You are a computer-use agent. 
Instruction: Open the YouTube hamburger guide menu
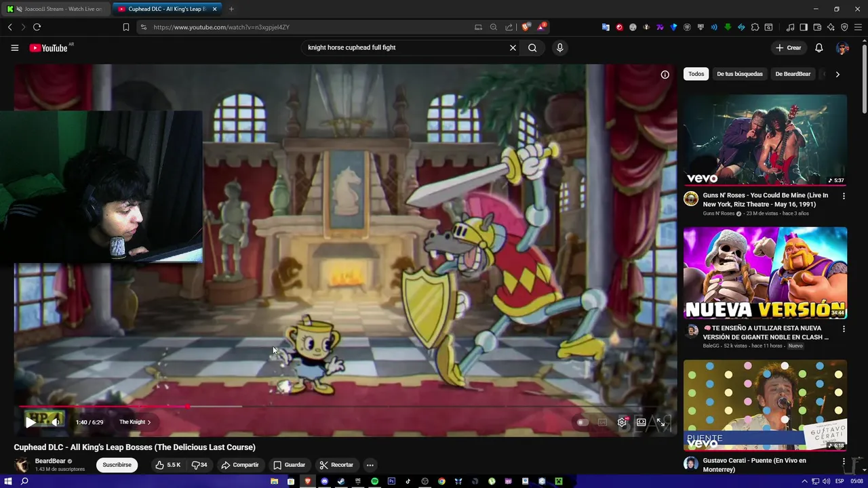14,47
